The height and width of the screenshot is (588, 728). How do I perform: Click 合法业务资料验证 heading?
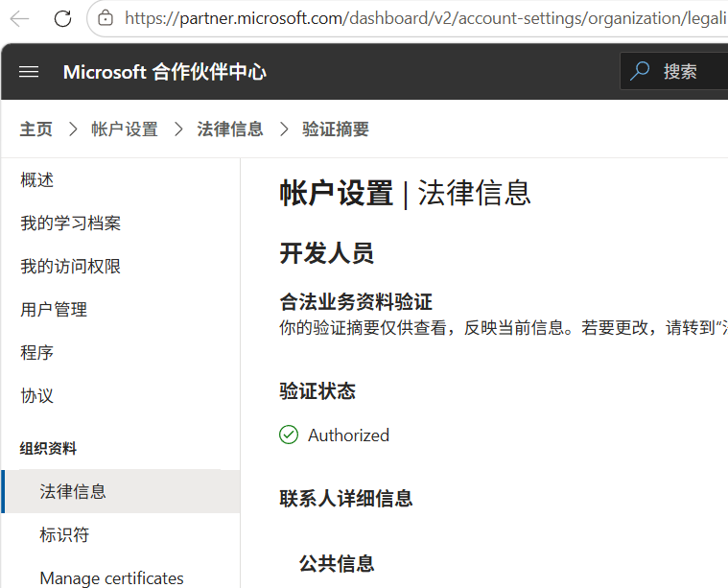tap(356, 302)
